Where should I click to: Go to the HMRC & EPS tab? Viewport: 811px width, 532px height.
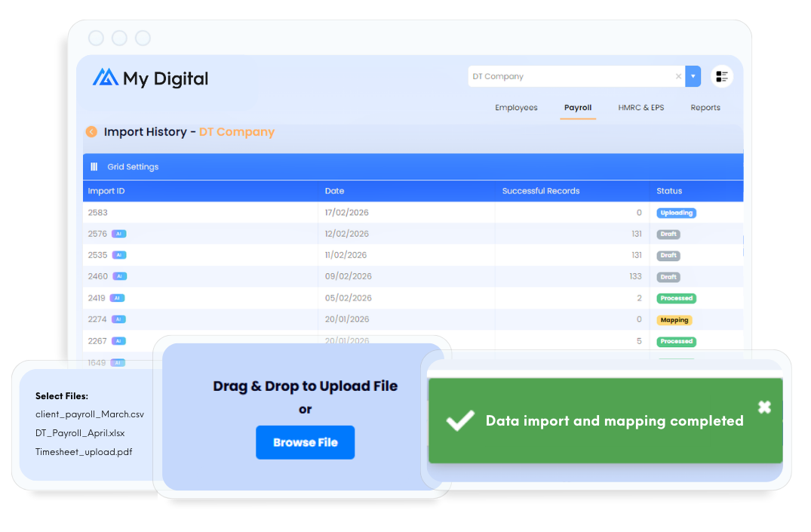[x=641, y=108]
